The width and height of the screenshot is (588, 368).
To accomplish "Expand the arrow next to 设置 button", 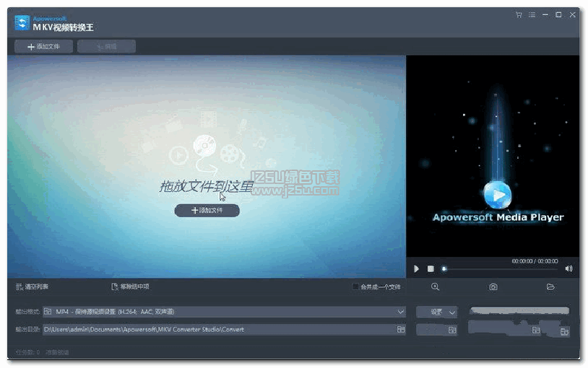I will pyautogui.click(x=452, y=312).
